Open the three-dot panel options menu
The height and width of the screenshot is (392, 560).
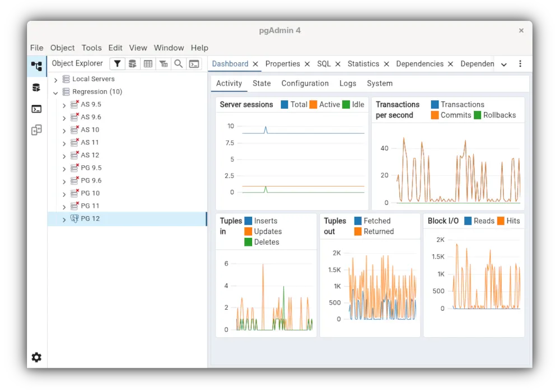(520, 64)
